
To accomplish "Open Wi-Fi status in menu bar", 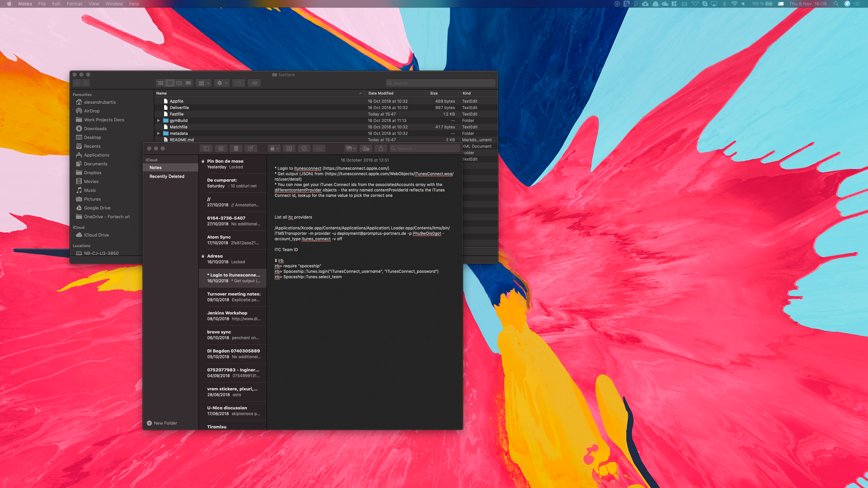I will 734,4.
